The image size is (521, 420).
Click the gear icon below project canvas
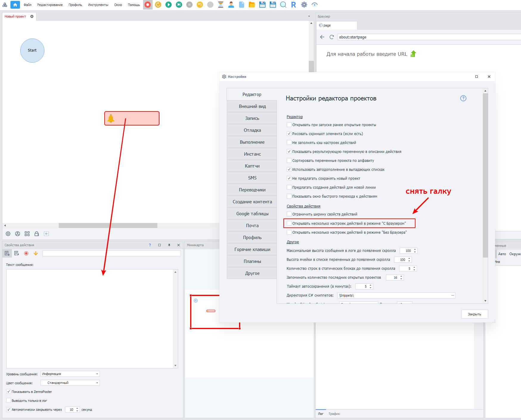pos(8,234)
